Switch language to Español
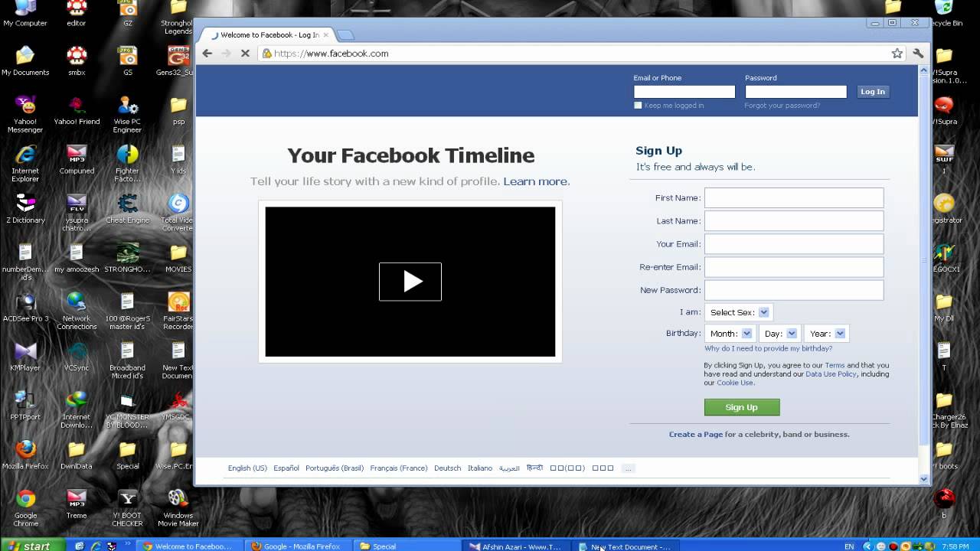 (286, 468)
